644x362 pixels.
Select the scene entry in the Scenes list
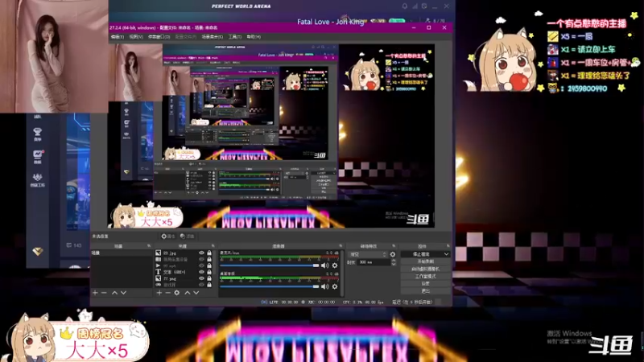122,253
